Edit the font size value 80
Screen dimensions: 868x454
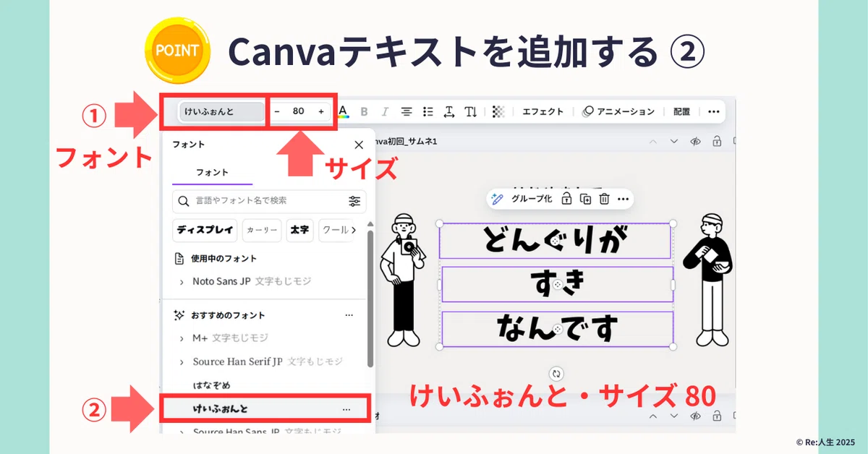click(299, 111)
